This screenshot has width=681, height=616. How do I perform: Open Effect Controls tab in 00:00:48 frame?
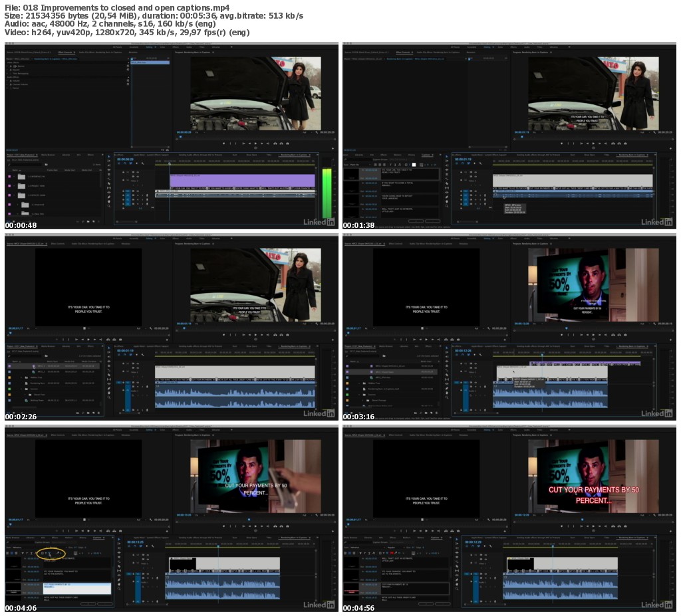[65, 52]
